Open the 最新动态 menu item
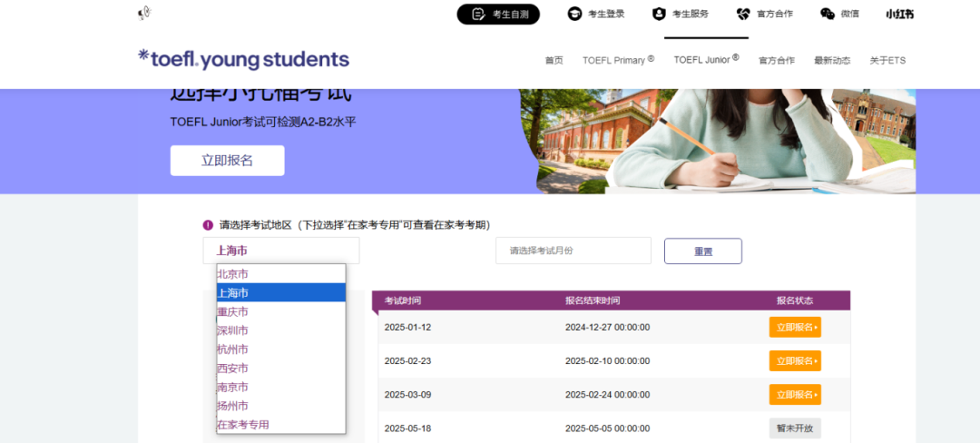 (x=832, y=61)
